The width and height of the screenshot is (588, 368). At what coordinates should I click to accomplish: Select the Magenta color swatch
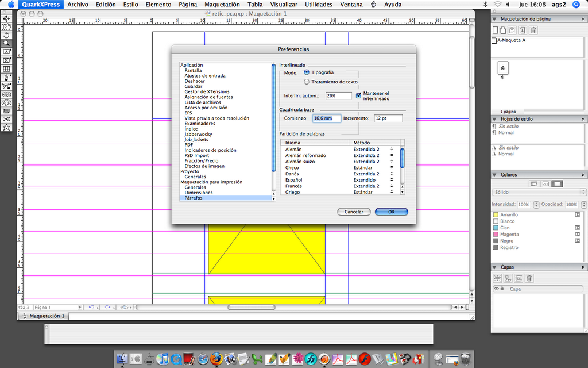[x=496, y=235]
